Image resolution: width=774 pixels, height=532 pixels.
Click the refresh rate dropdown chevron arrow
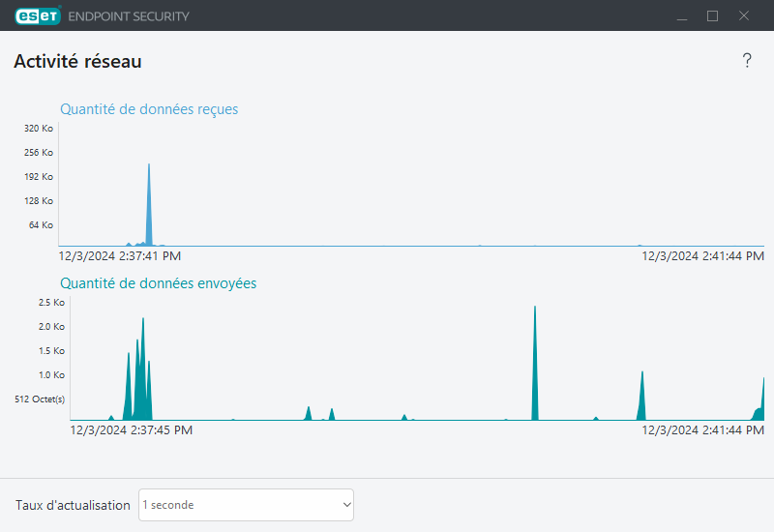tap(346, 505)
